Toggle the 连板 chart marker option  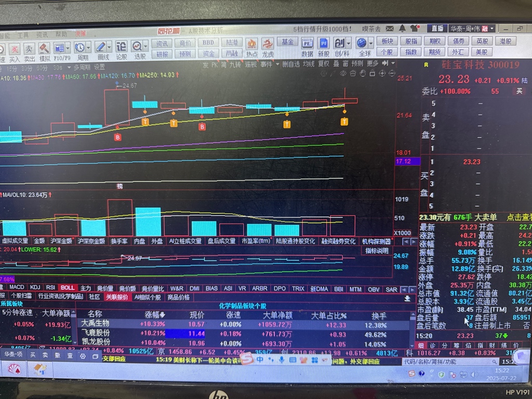pos(251,64)
